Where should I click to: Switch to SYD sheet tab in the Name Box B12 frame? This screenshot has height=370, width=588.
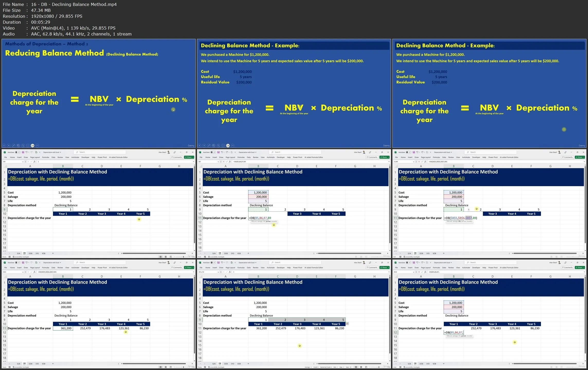tap(428, 364)
